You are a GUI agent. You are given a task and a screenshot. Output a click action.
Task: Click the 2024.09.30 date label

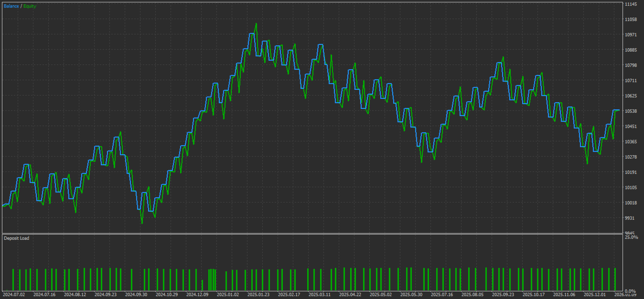click(x=136, y=295)
